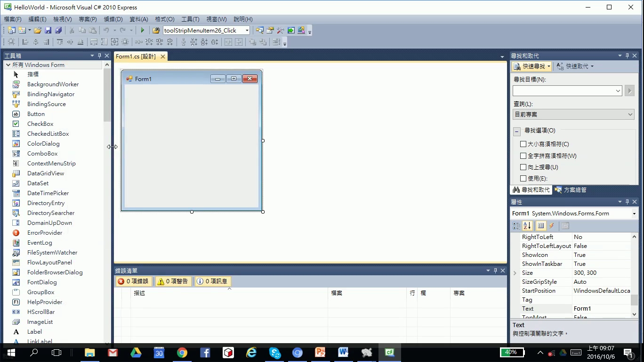Image resolution: width=644 pixels, height=362 pixels.
Task: Enable 大小寫須相符(C) match case checkbox
Action: [523, 144]
